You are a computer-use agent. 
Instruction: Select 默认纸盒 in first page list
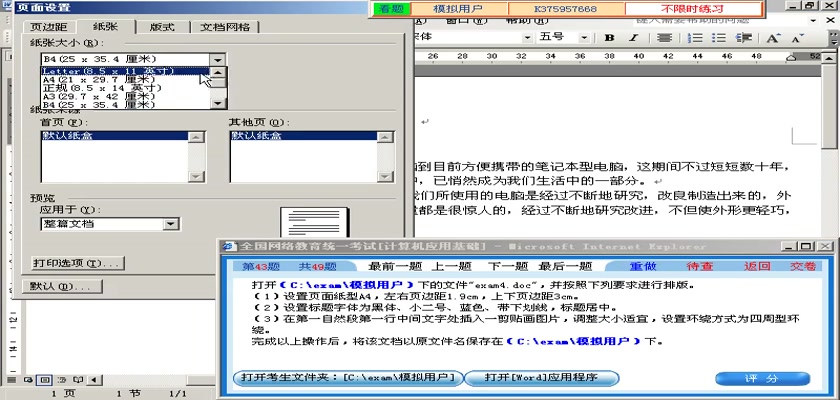(x=115, y=136)
